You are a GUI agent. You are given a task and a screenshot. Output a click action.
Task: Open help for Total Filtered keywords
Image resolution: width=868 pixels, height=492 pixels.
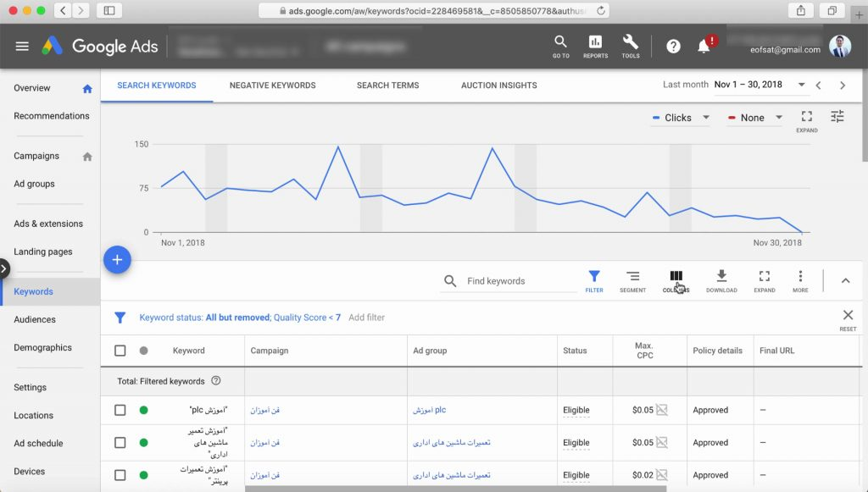point(216,381)
